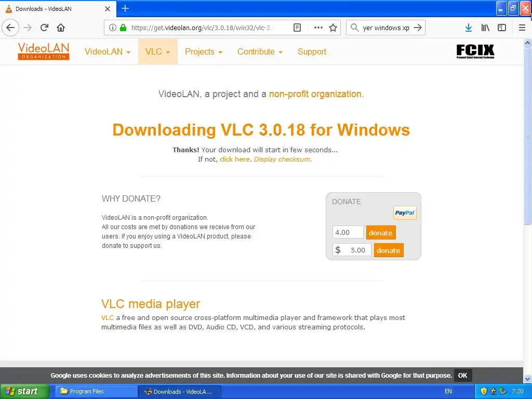Screen dimensions: 532x399
Task: Click the VLC link in description paragraph
Action: (x=107, y=317)
